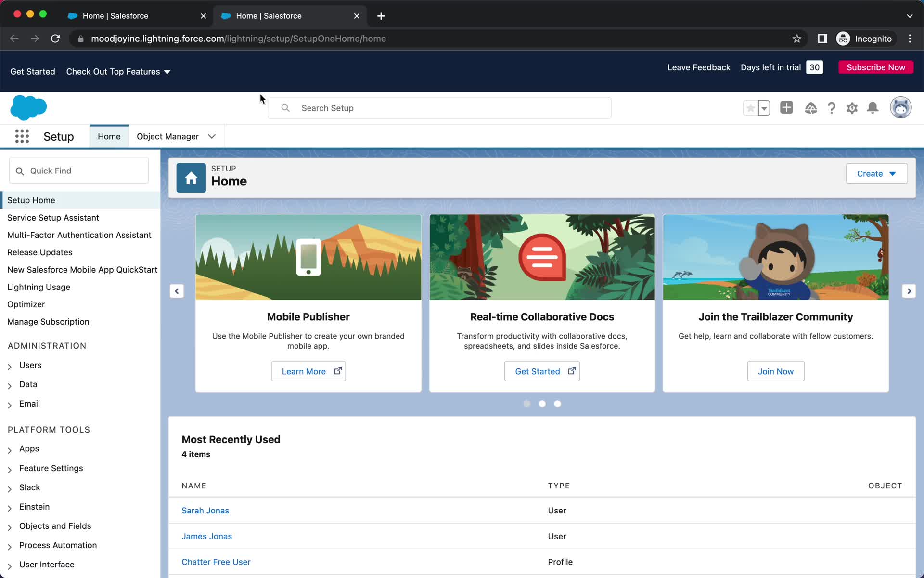Click the Sarah Jonas user link
924x578 pixels.
coord(205,510)
